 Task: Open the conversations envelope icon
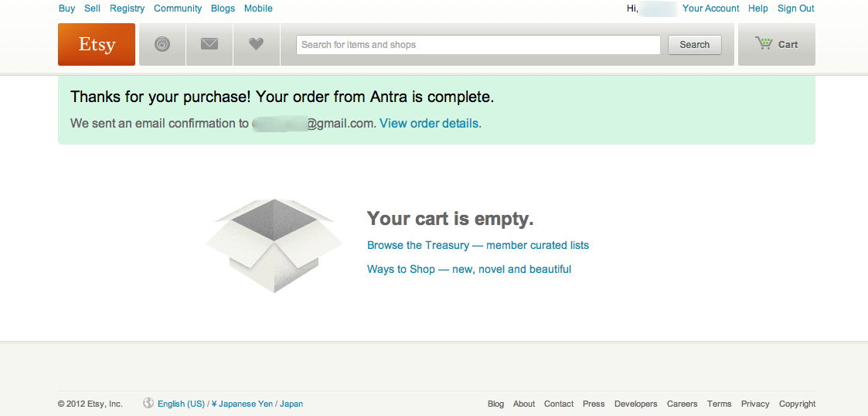[209, 45]
